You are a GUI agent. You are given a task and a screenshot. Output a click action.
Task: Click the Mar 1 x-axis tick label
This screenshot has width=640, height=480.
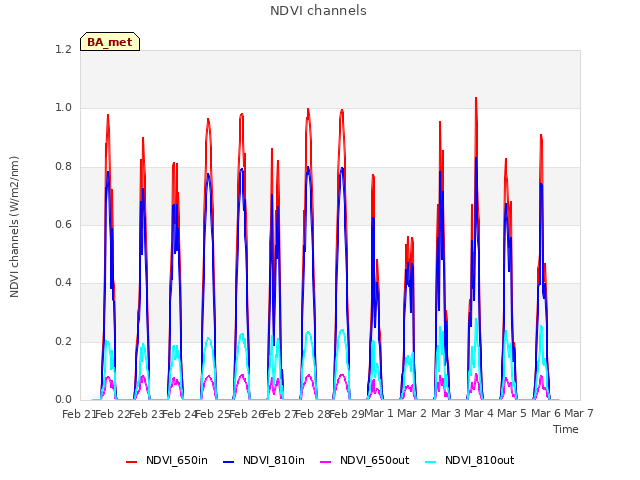point(379,413)
